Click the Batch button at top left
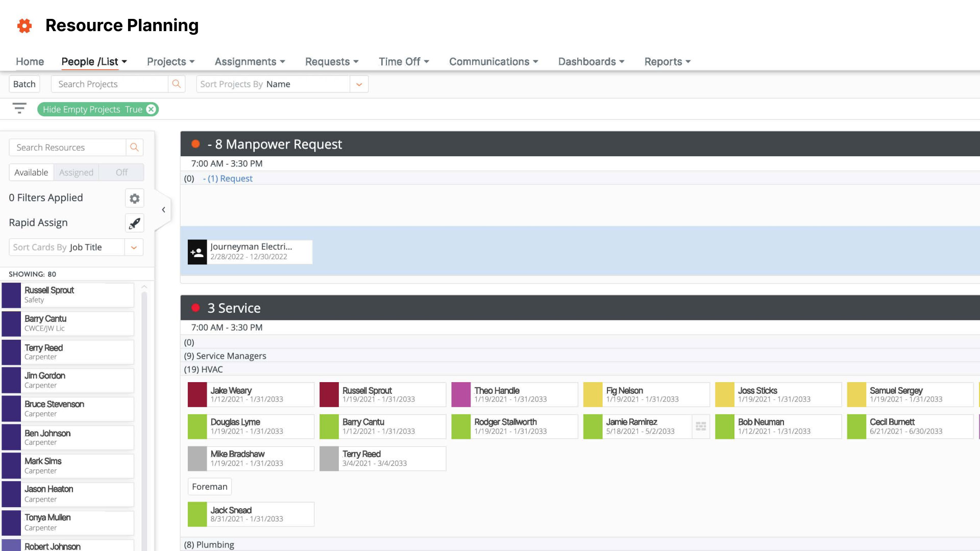Image resolution: width=980 pixels, height=551 pixels. click(24, 84)
